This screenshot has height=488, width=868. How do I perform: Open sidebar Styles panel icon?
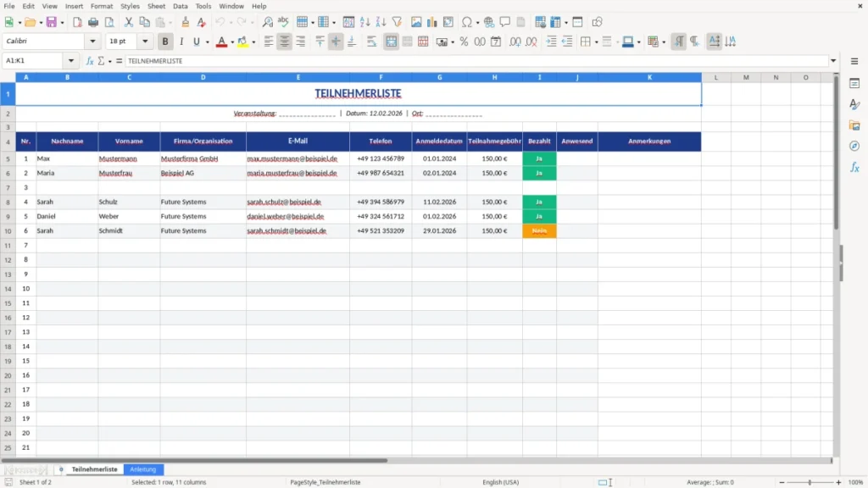point(854,104)
